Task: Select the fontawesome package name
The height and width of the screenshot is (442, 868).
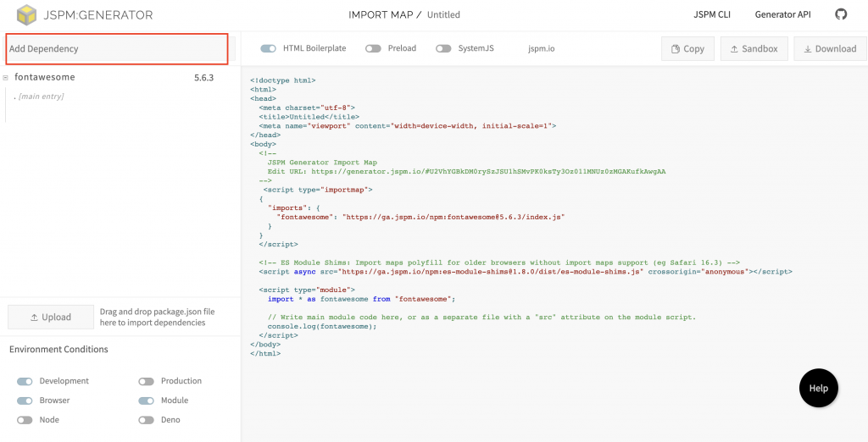Action: [x=45, y=77]
